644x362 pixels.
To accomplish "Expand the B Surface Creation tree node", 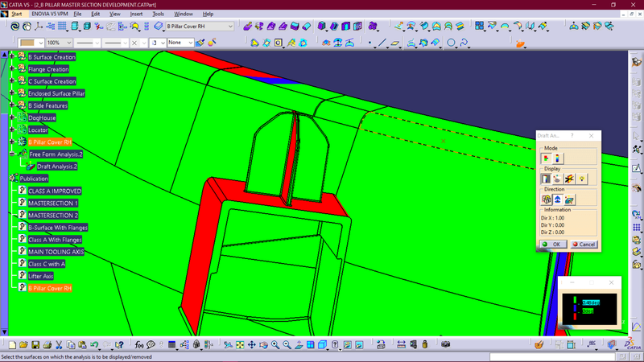I will click(12, 56).
